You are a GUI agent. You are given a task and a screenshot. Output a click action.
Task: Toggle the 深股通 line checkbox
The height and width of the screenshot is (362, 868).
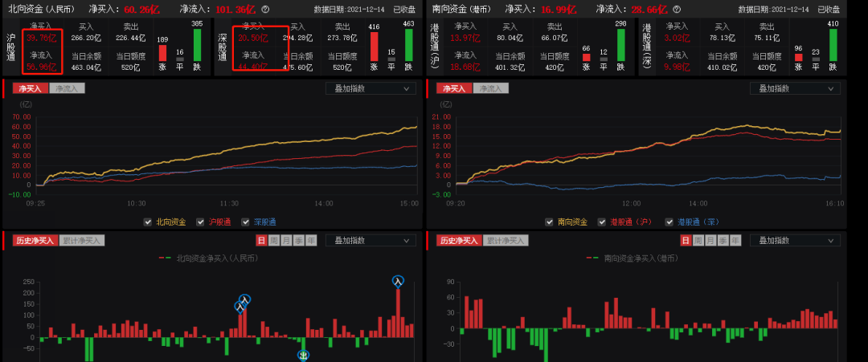[246, 222]
